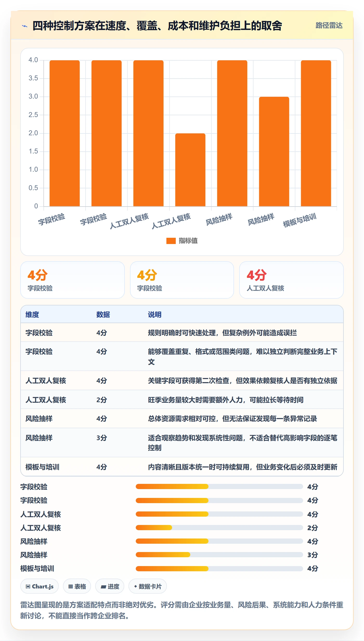Click the 说明 column header

155,315
